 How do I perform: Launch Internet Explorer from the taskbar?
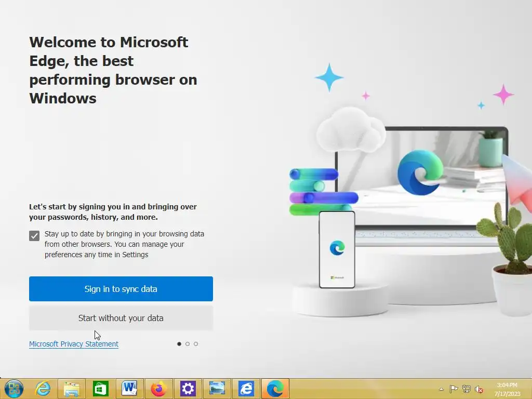[43, 389]
